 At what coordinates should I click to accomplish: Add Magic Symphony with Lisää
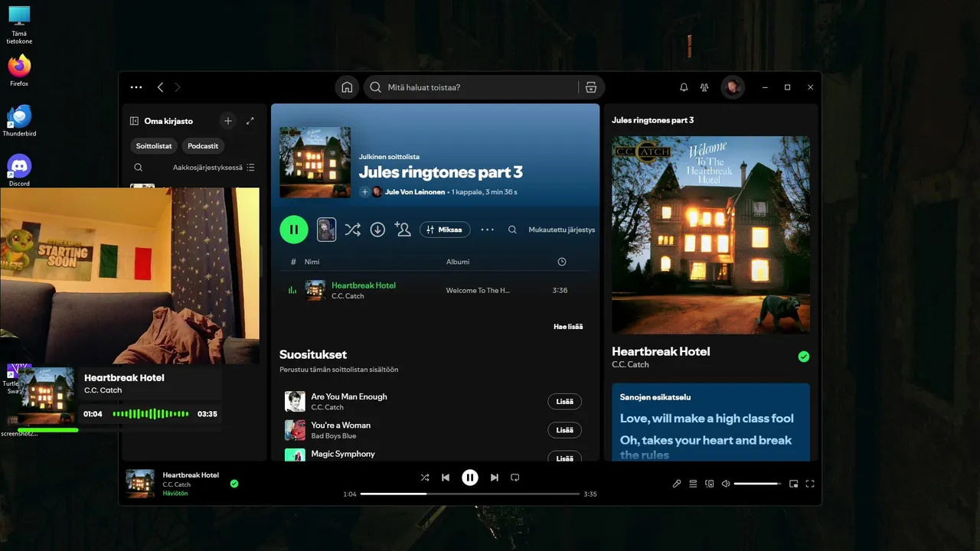pos(565,458)
